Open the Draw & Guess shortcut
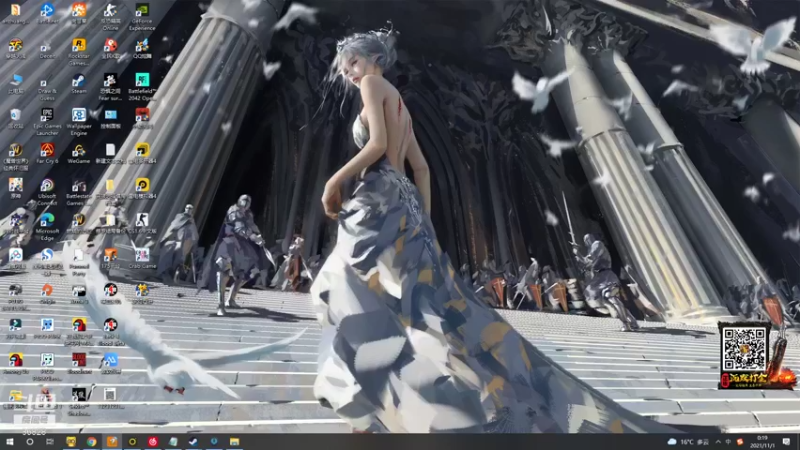 pos(47,89)
